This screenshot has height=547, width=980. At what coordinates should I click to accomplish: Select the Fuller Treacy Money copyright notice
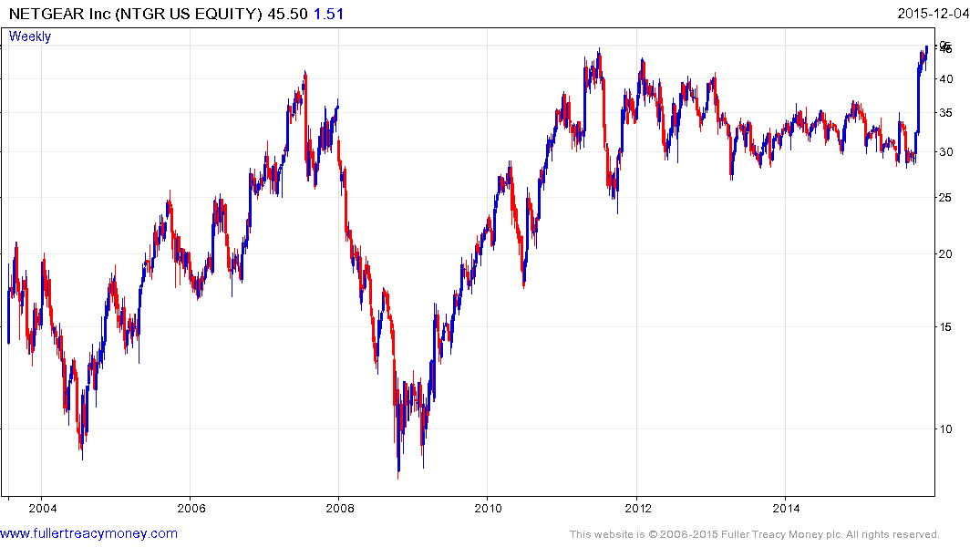pos(755,534)
